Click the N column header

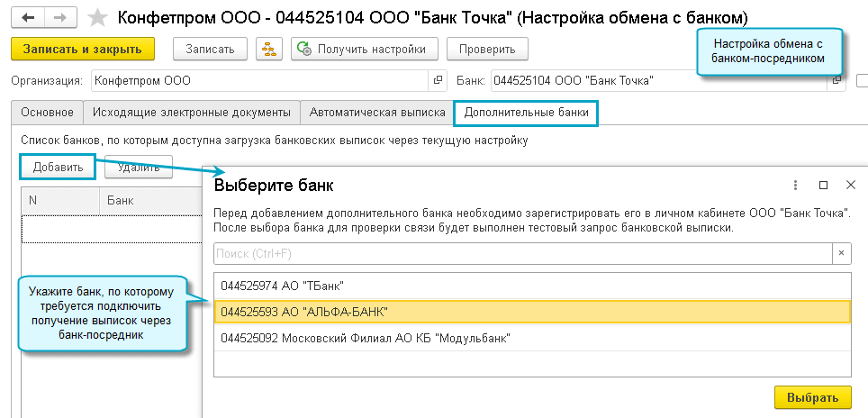61,201
